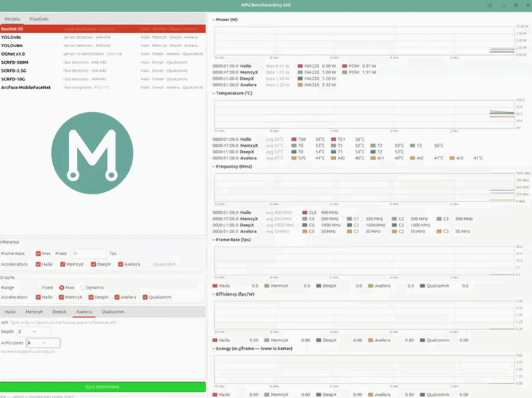Click MemryX's green POW power legend swatch
This screenshot has width=532, height=398.
344,72
